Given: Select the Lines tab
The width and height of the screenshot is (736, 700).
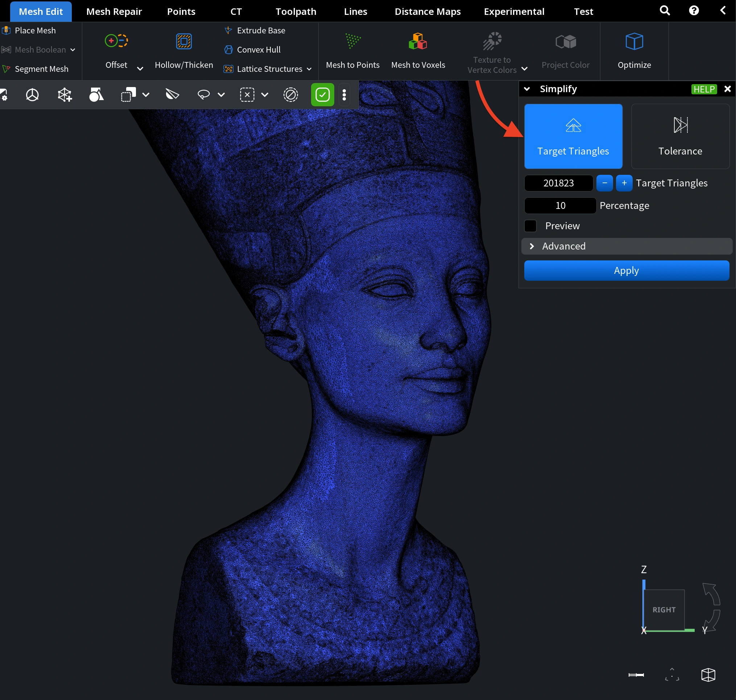Looking at the screenshot, I should pyautogui.click(x=356, y=12).
